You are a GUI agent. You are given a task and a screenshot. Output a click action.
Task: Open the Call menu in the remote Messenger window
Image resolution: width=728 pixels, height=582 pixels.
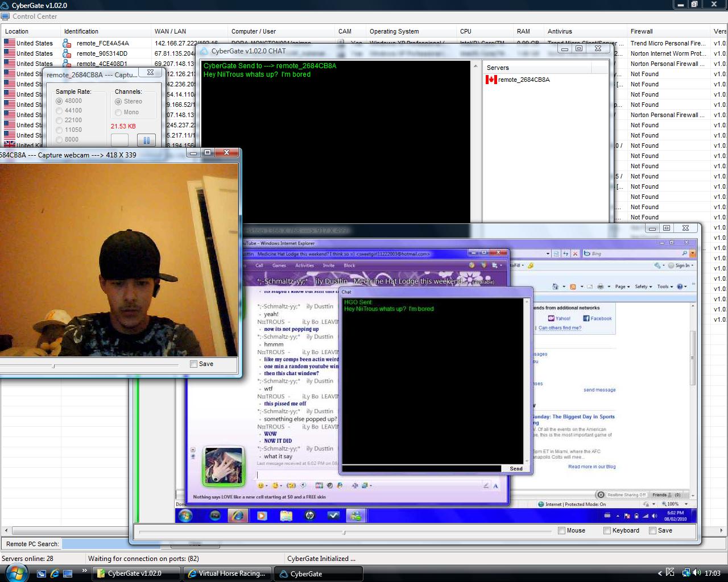coord(259,265)
